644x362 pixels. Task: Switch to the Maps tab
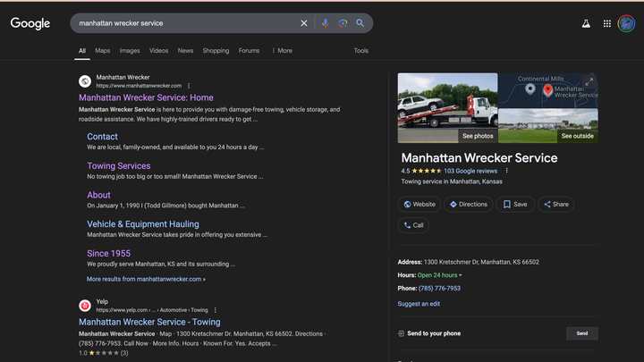point(103,50)
